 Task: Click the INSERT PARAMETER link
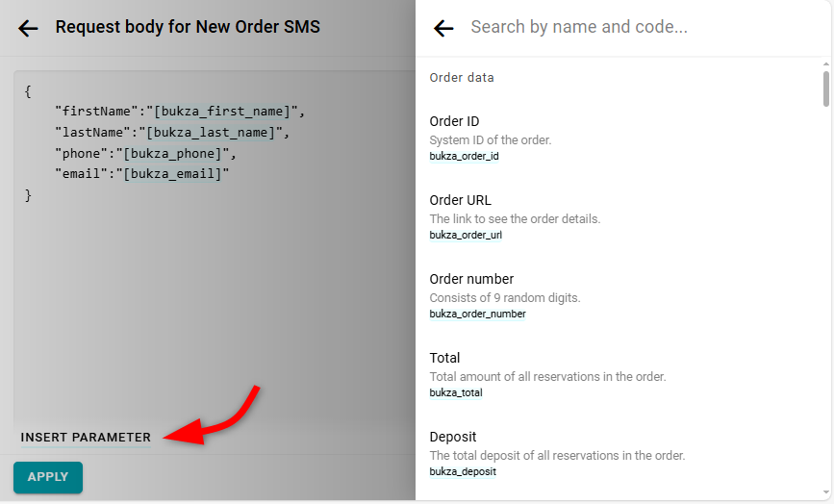(86, 438)
